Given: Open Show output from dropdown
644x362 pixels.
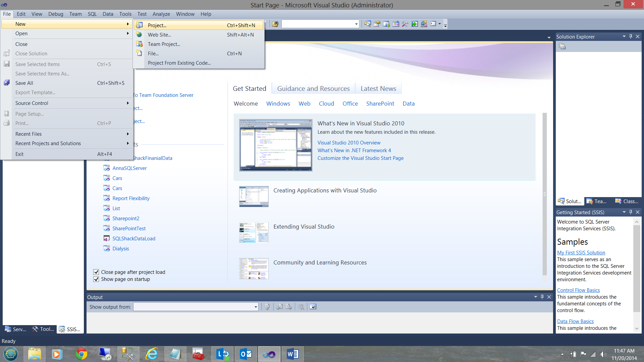Looking at the screenshot, I should coord(256,307).
